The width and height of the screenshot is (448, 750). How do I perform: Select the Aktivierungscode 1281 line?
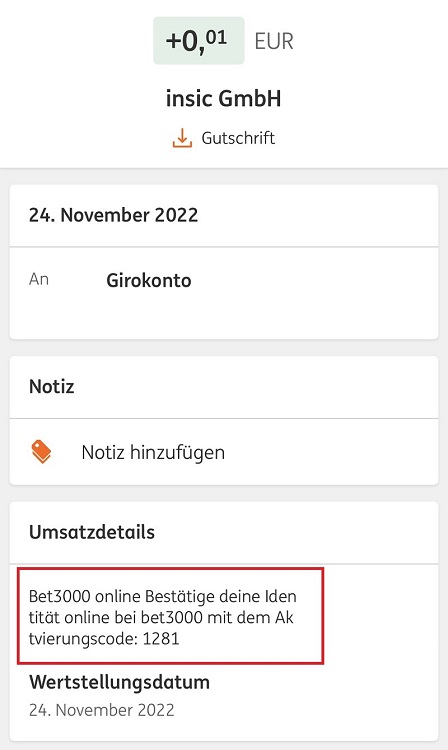(104, 639)
